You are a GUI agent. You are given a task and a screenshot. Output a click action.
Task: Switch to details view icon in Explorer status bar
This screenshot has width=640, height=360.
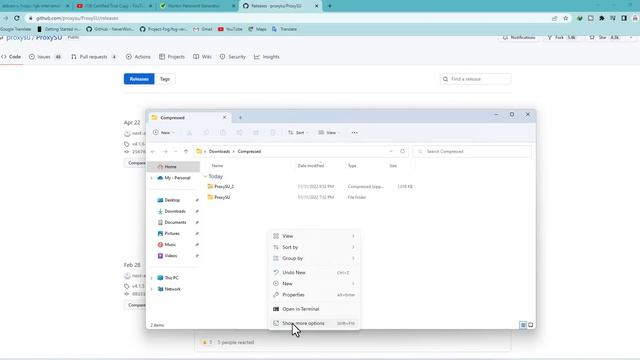pyautogui.click(x=523, y=325)
